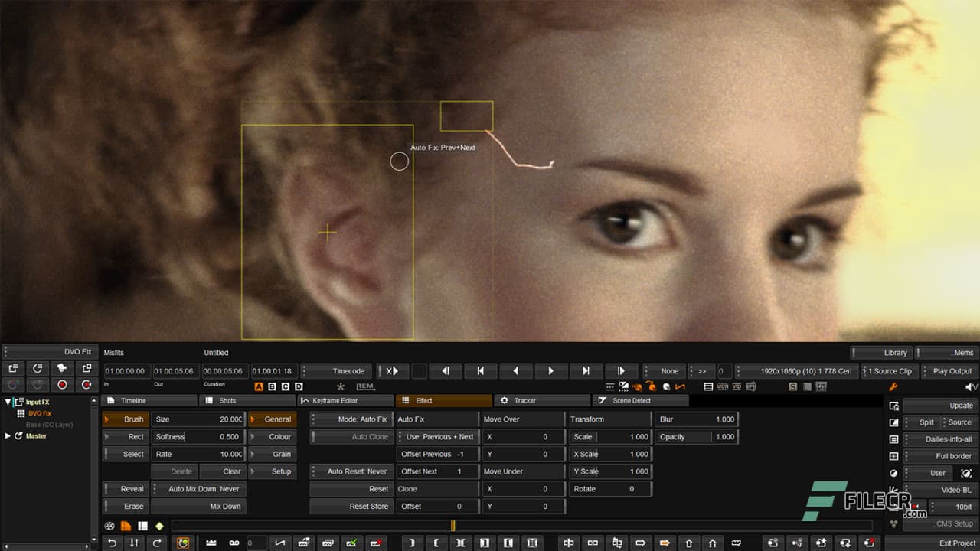980x551 pixels.
Task: Click the undo arrow icon
Action: tap(113, 543)
